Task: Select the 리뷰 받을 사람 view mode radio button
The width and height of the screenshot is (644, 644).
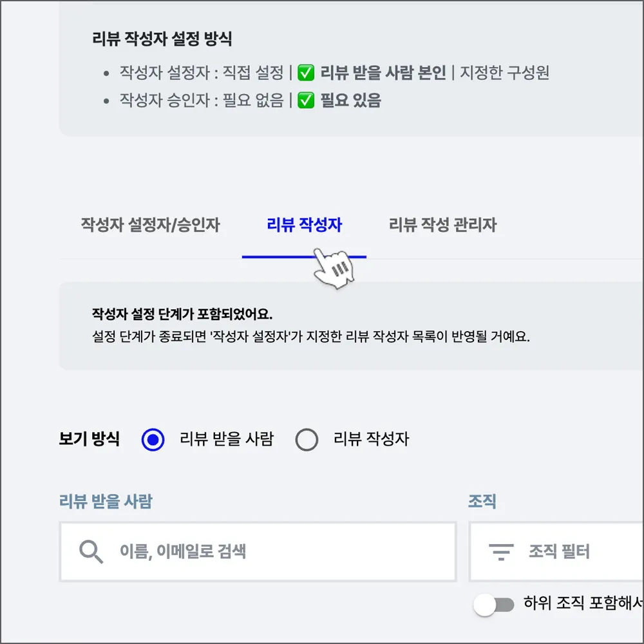Action: 153,440
